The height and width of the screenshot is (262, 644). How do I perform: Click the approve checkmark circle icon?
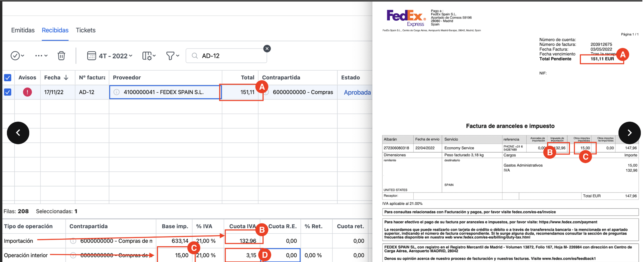15,56
